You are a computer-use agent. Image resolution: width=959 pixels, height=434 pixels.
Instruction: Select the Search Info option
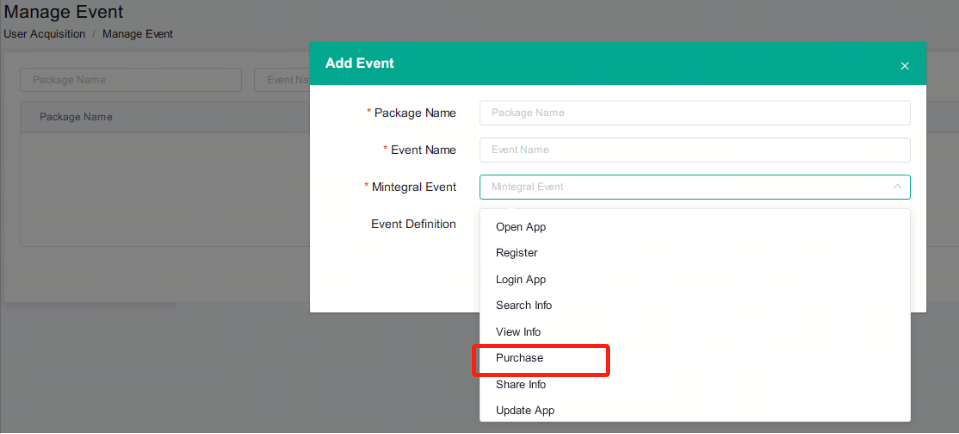524,305
